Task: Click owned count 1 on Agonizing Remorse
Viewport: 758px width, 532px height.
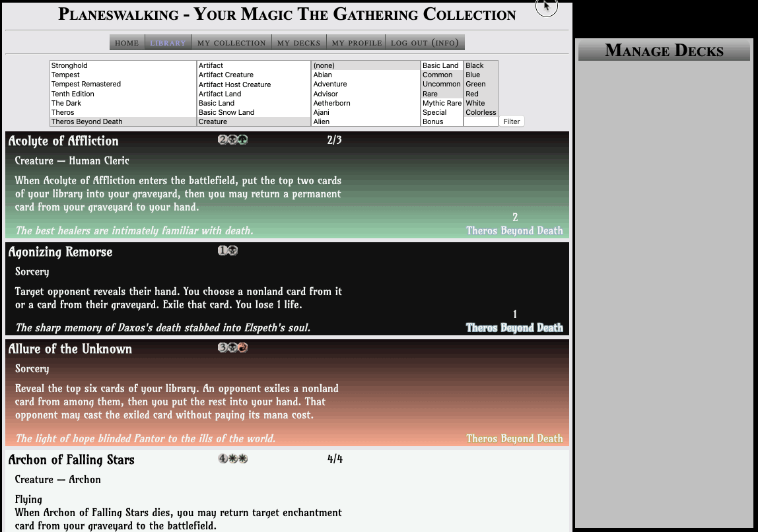Action: (x=515, y=315)
